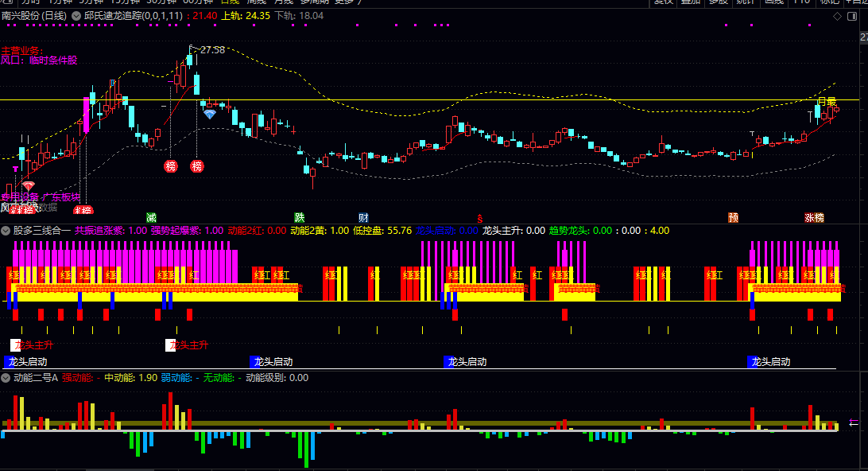Screen dimensions: 868x471
Task: Click the pink arrow icon at right edge
Action: (x=854, y=422)
